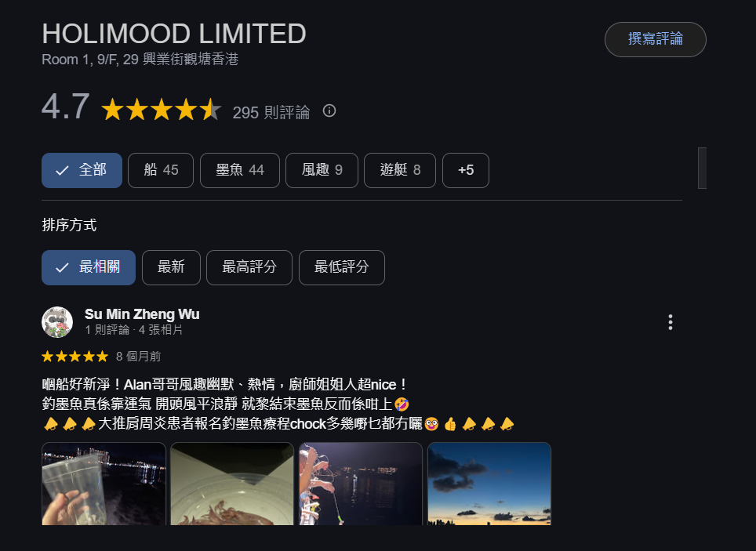Open the sunset sky review photo
Image resolution: width=756 pixels, height=551 pixels.
pos(489,484)
